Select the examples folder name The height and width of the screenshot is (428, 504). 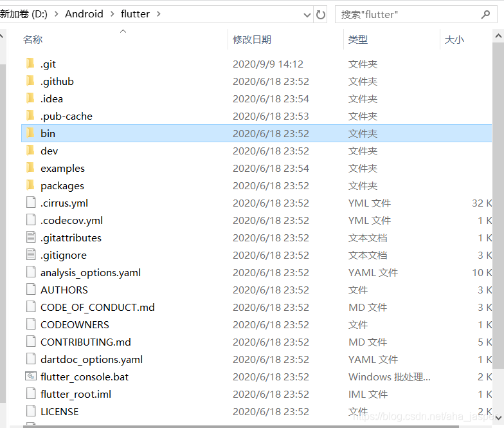click(62, 169)
